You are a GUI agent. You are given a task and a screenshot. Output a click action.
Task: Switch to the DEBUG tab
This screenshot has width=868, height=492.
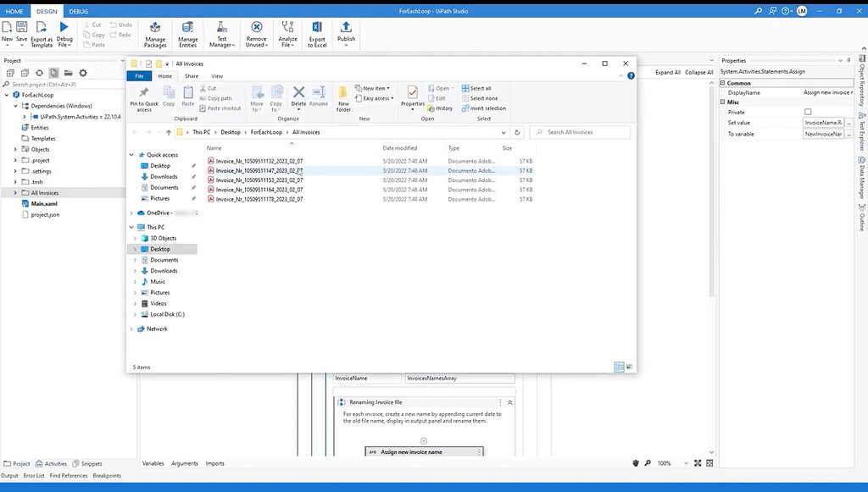coord(77,11)
